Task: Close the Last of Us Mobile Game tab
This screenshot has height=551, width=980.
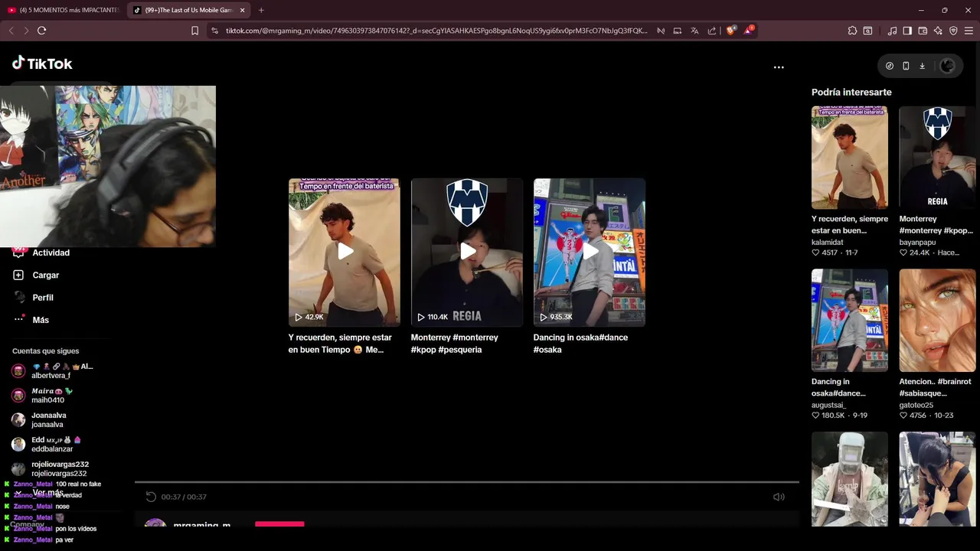Action: 243,10
